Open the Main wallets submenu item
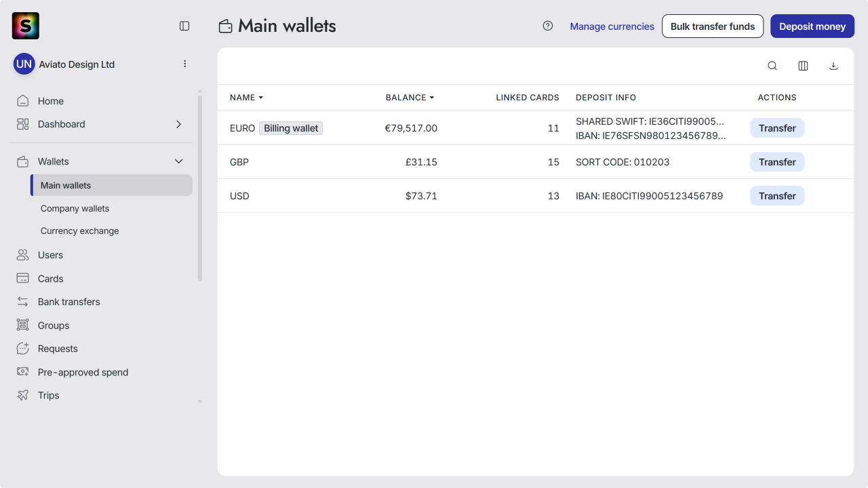868x488 pixels. tap(111, 185)
